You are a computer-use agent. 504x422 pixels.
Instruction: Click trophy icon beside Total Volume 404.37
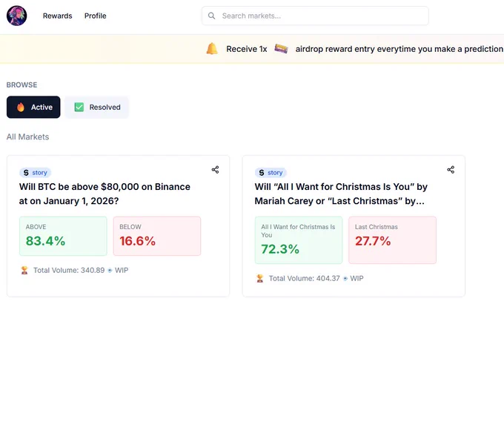(260, 278)
